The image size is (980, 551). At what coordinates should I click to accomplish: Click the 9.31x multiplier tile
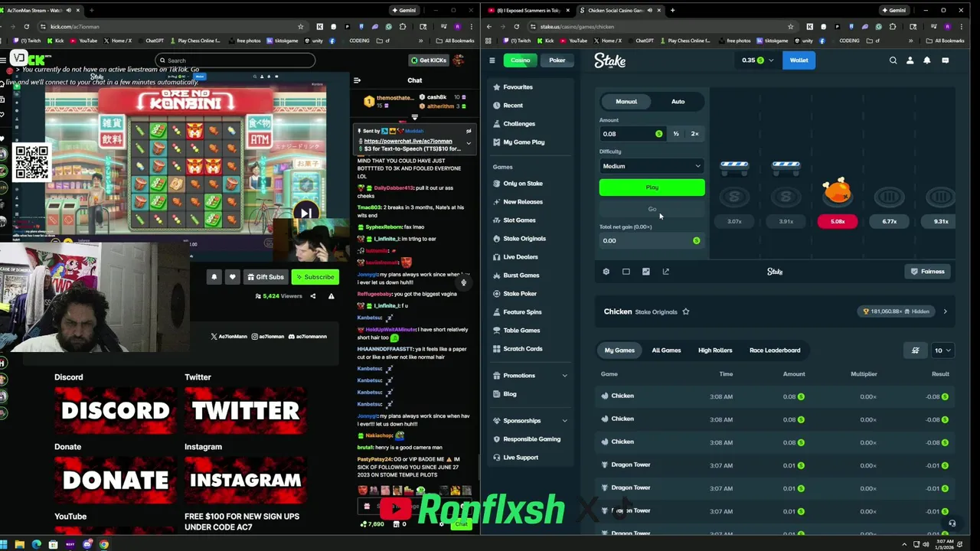click(940, 221)
